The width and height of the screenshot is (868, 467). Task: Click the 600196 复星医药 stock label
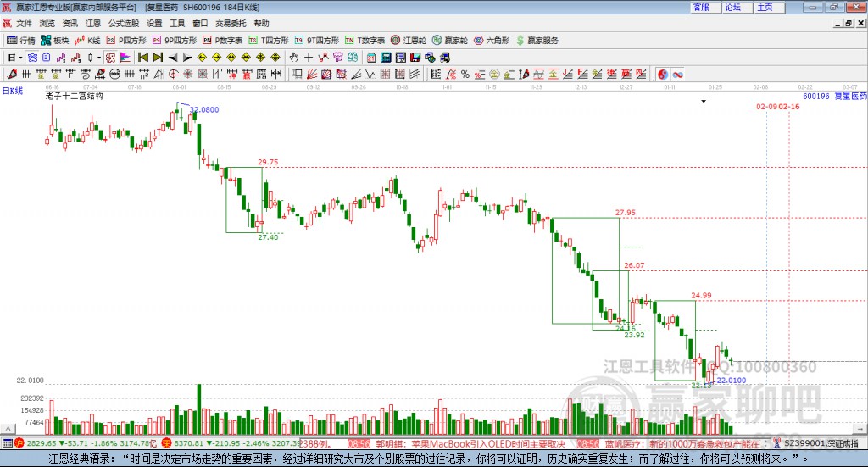pyautogui.click(x=835, y=96)
